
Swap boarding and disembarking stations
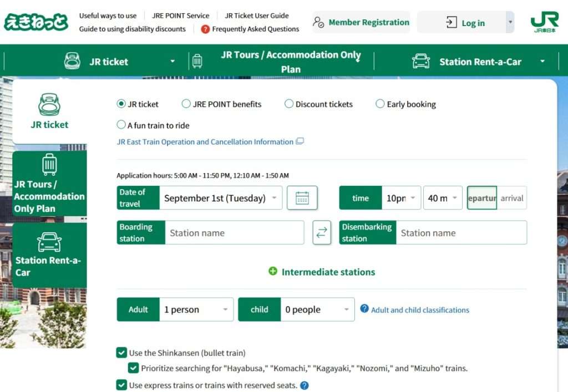pyautogui.click(x=322, y=232)
